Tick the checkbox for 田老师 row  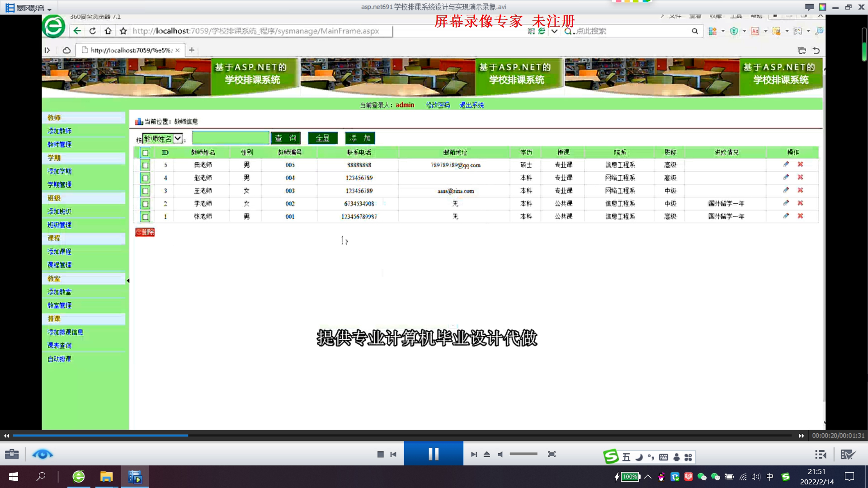tap(145, 165)
